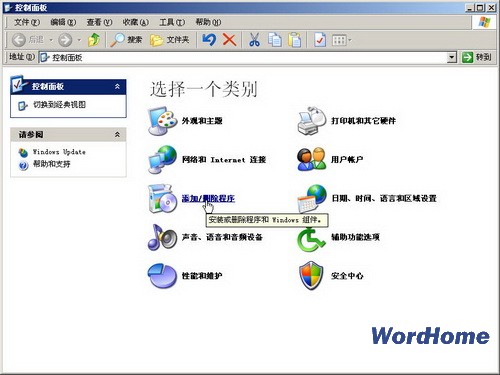The height and width of the screenshot is (375, 500).
Task: Open the 安全中心 shield icon
Action: click(x=311, y=276)
